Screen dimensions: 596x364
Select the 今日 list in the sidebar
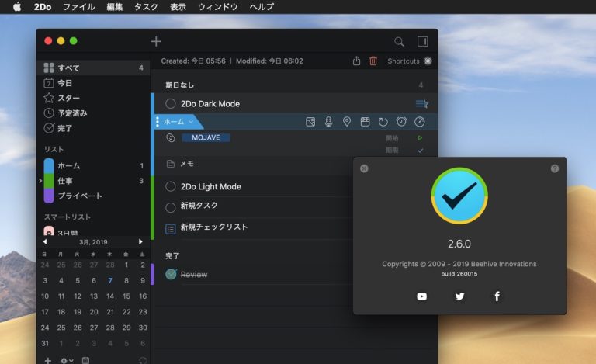pos(93,83)
